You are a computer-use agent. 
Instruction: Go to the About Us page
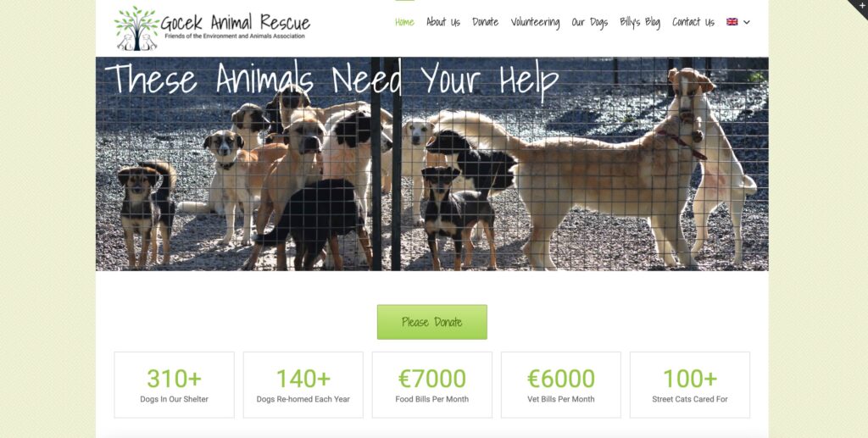(442, 22)
